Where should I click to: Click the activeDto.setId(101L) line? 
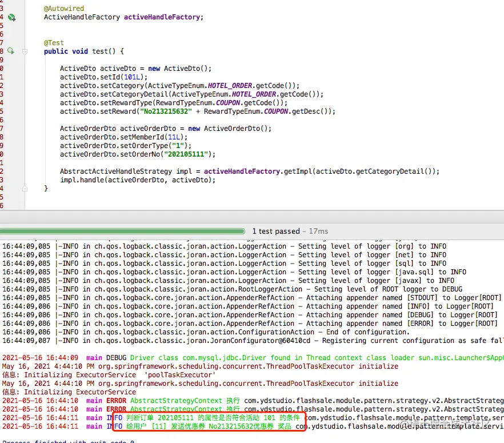104,77
